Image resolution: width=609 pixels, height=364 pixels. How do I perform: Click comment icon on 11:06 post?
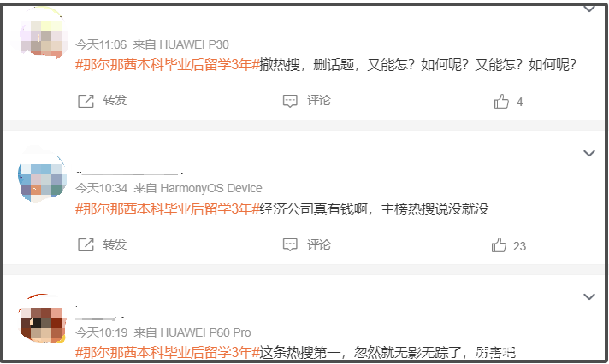coord(290,101)
